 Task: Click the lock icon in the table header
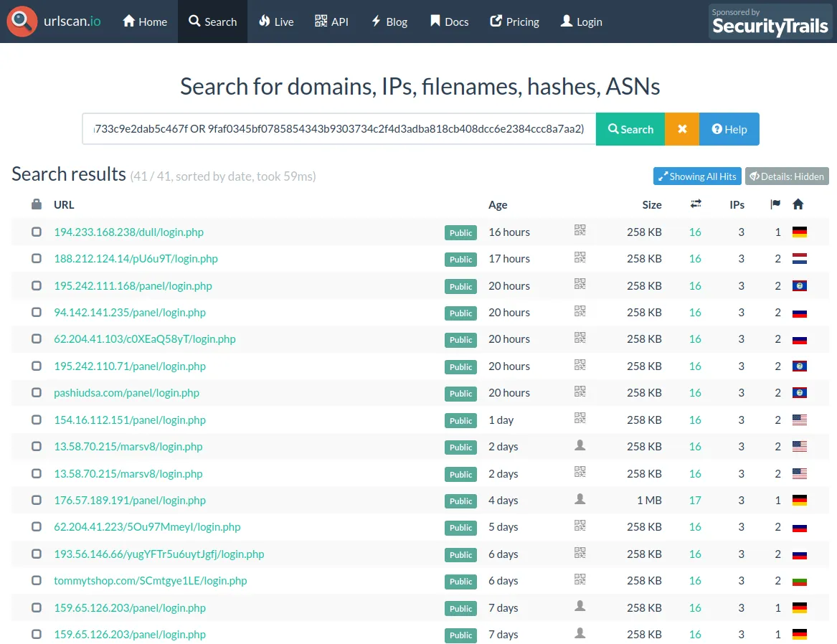click(x=37, y=204)
